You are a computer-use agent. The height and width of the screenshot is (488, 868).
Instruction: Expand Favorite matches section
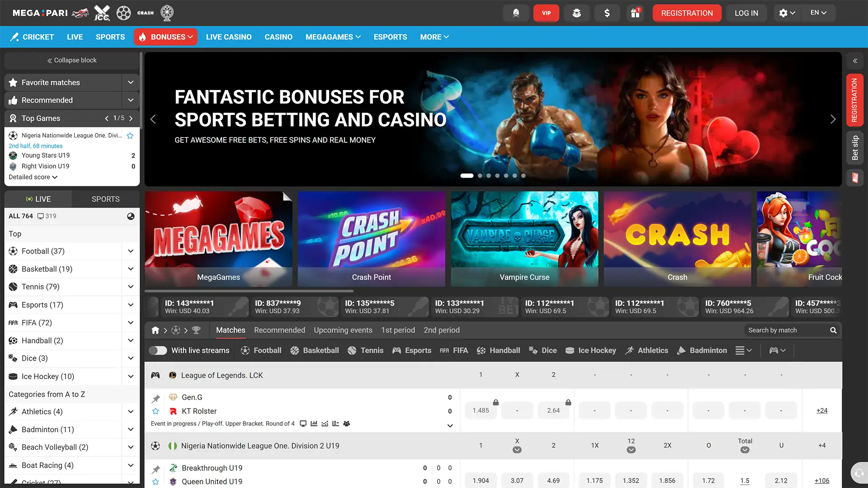pos(130,83)
